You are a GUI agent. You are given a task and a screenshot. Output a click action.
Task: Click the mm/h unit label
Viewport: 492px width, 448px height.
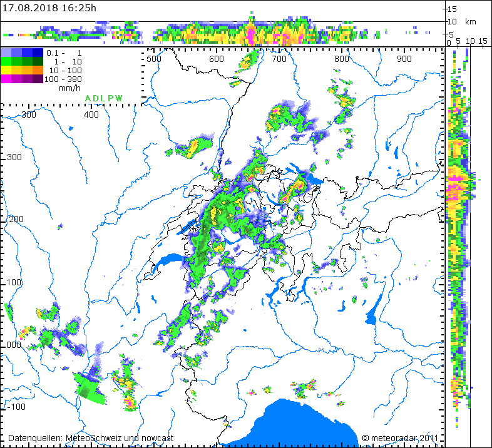69,88
